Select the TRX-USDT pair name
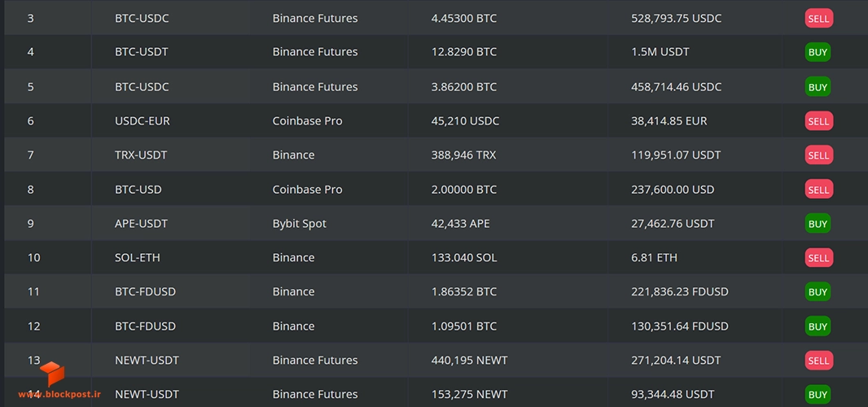 point(141,155)
